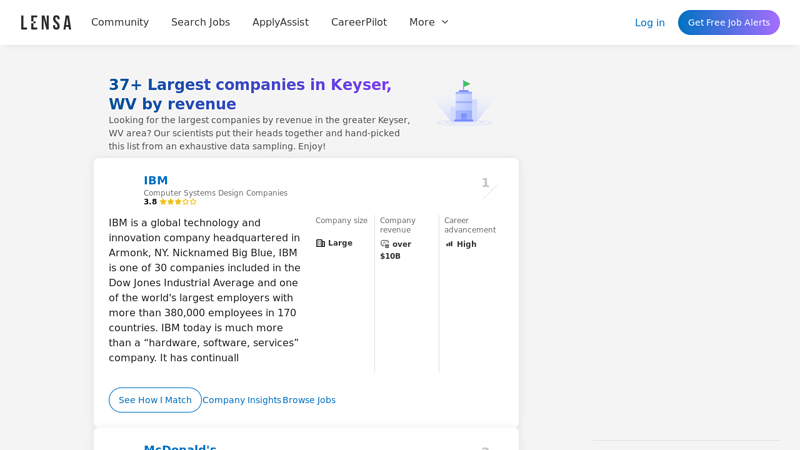Click the McDonald's company title

point(180,447)
